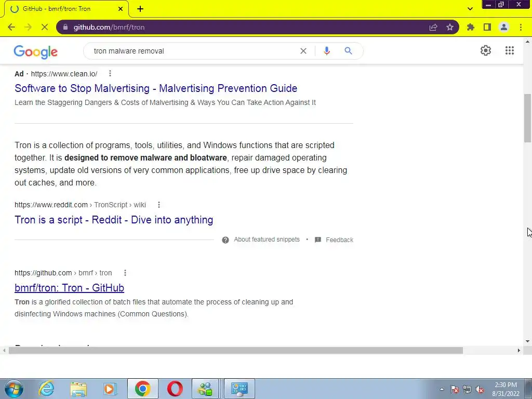Screen dimensions: 532x399
Task: Open network status tray icon
Action: (467, 390)
